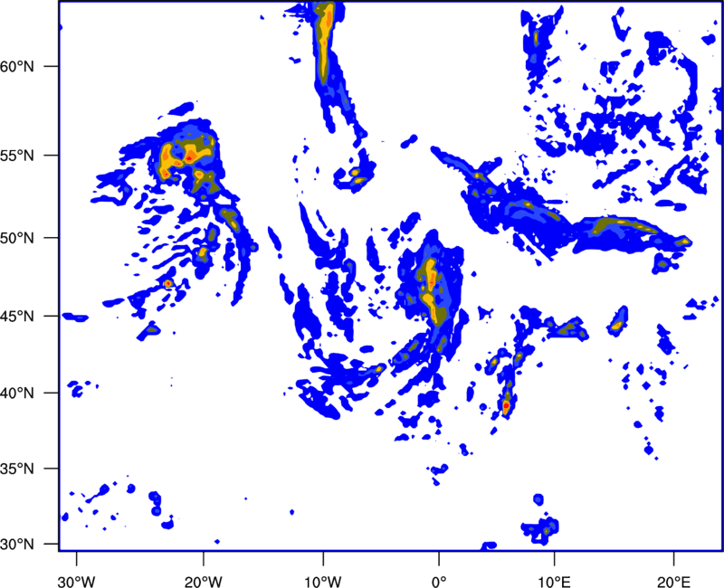Click the 45°N latitude axis label
The image size is (724, 588).
point(17,317)
